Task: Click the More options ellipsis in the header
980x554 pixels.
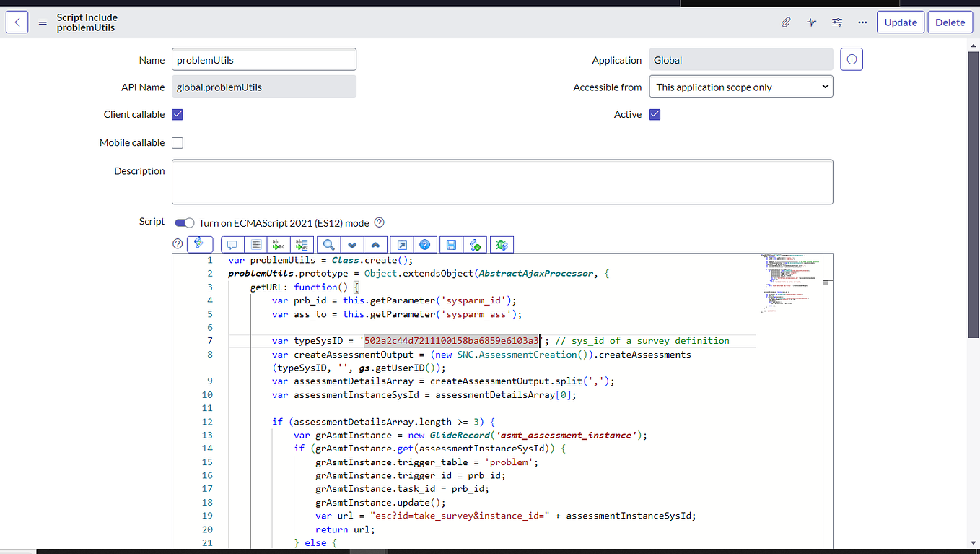Action: [x=862, y=22]
